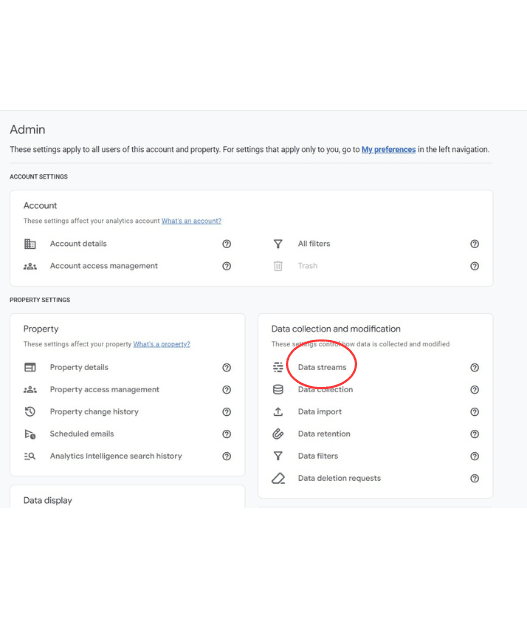The width and height of the screenshot is (527, 617).
Task: Click the All filters funnel icon
Action: point(278,244)
